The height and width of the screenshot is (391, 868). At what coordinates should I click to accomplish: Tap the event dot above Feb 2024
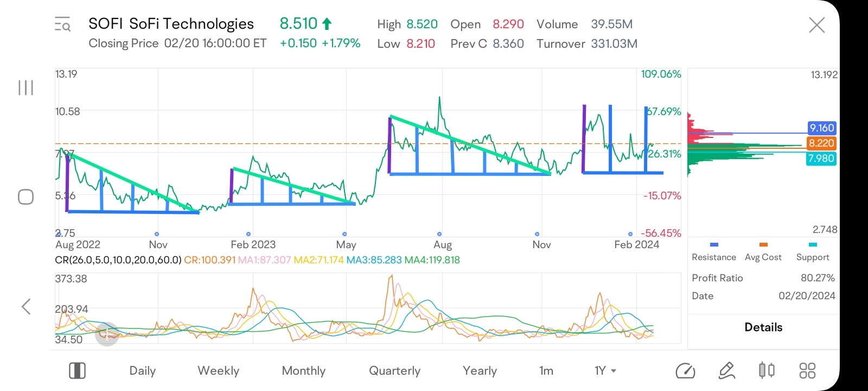click(x=630, y=234)
